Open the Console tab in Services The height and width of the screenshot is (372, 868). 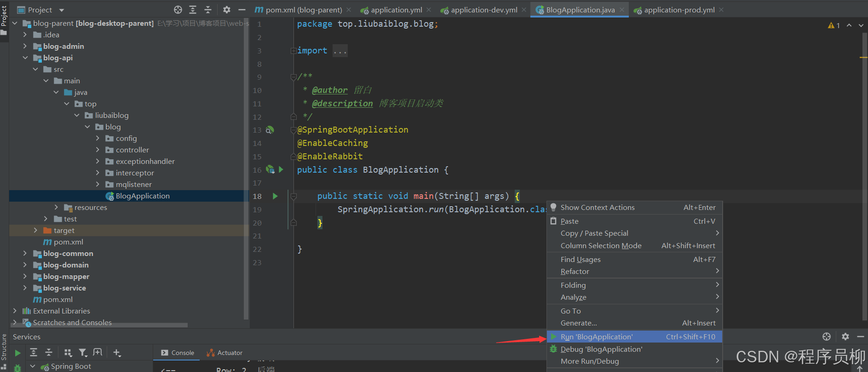pyautogui.click(x=178, y=353)
